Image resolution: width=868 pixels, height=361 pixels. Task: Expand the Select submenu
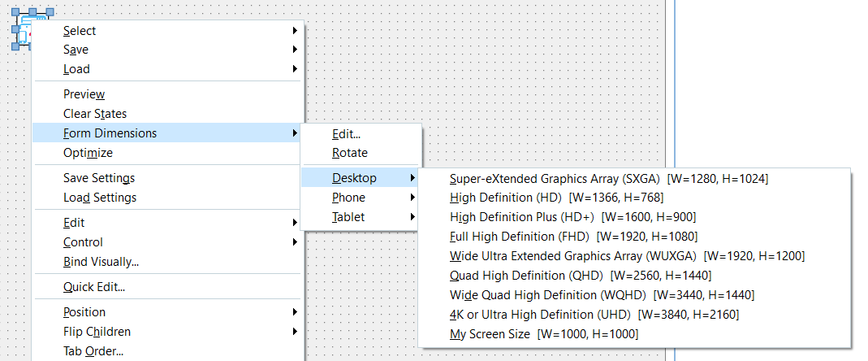point(168,31)
